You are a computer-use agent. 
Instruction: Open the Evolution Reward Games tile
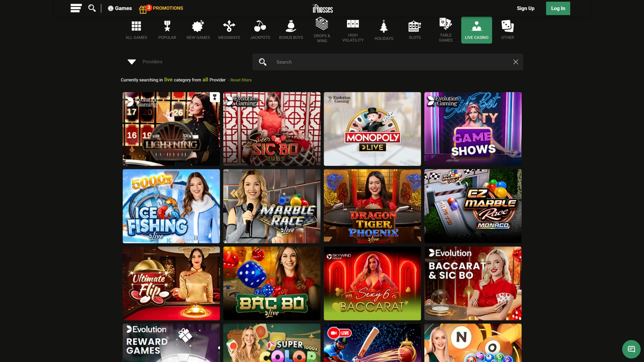[x=171, y=343]
